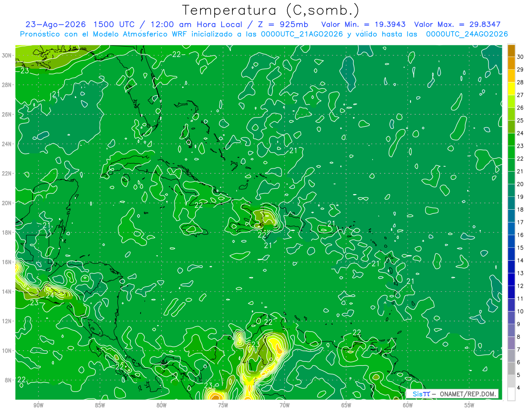Click the 10N latitude axis label
The image size is (532, 411).
coord(7,351)
